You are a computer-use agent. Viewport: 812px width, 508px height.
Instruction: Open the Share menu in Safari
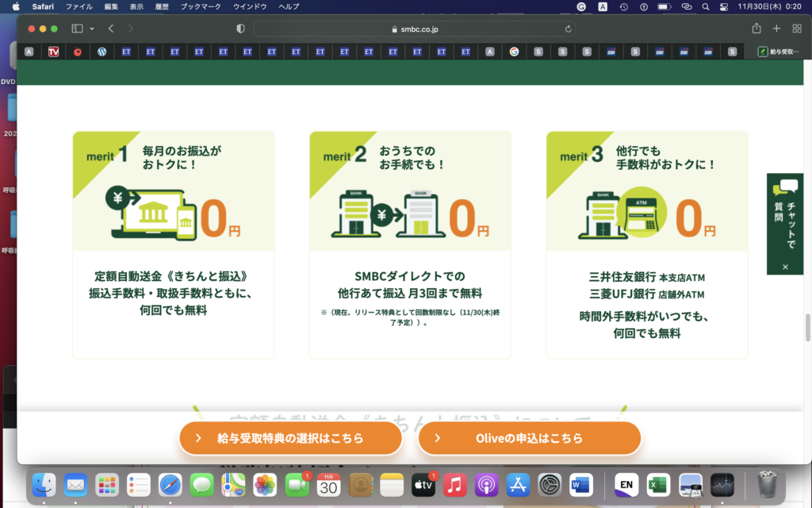756,28
